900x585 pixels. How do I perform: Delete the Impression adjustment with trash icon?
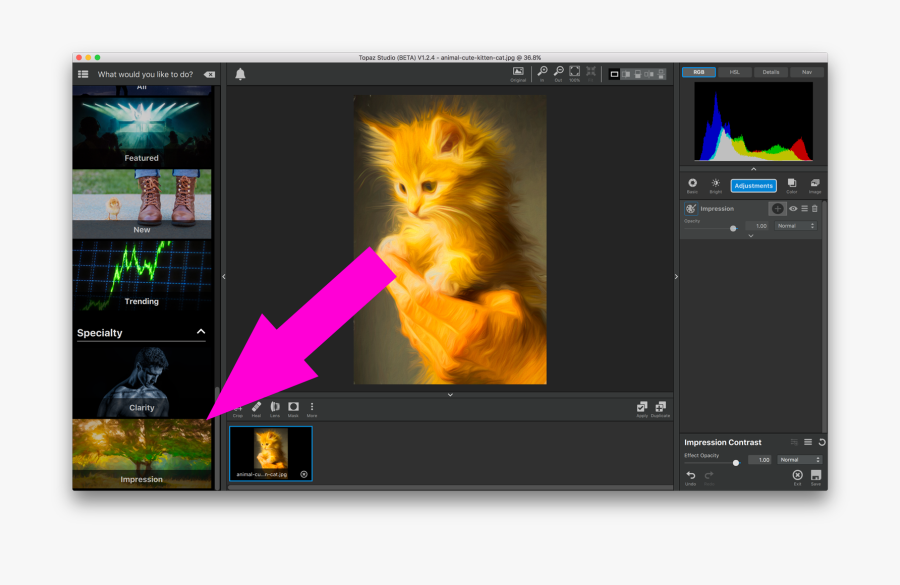coord(814,208)
